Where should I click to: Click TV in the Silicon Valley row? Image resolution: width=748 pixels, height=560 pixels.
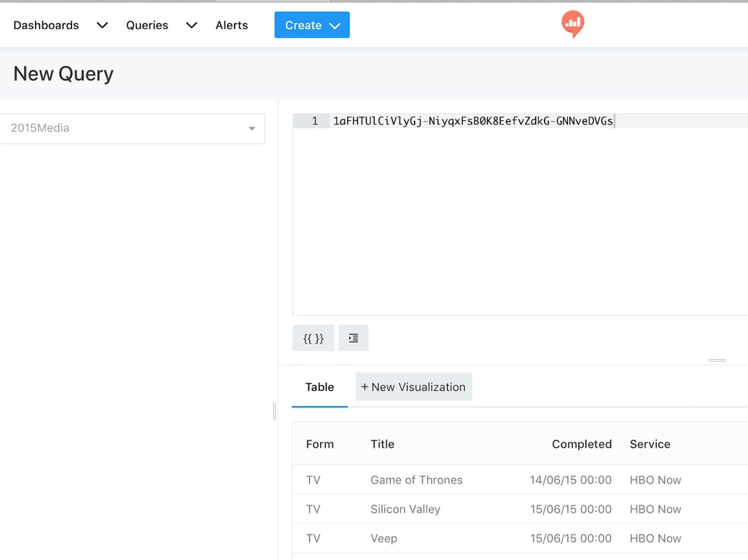(313, 510)
